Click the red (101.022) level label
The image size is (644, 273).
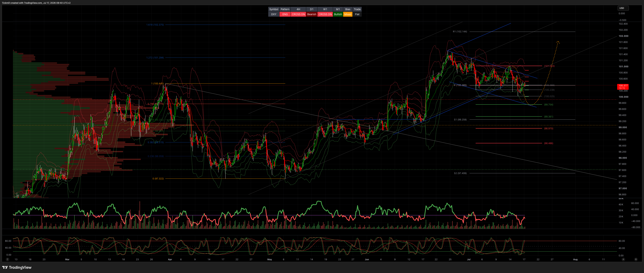[x=549, y=66]
